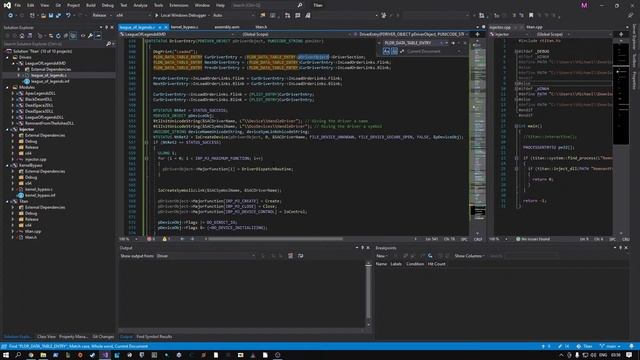The width and height of the screenshot is (640, 360).
Task: Click the Output panel vertical scrollbar
Action: click(x=368, y=292)
